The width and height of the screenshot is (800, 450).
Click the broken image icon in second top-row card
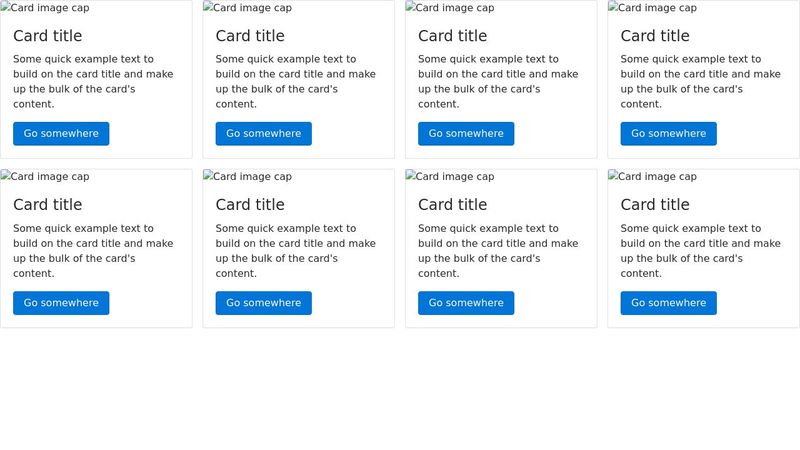(x=208, y=7)
